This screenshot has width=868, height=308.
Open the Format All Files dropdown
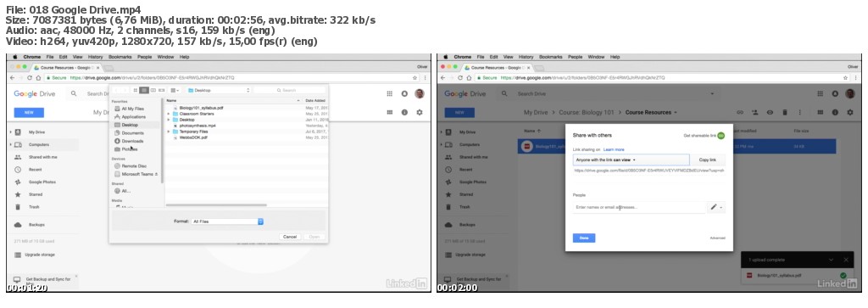point(227,221)
